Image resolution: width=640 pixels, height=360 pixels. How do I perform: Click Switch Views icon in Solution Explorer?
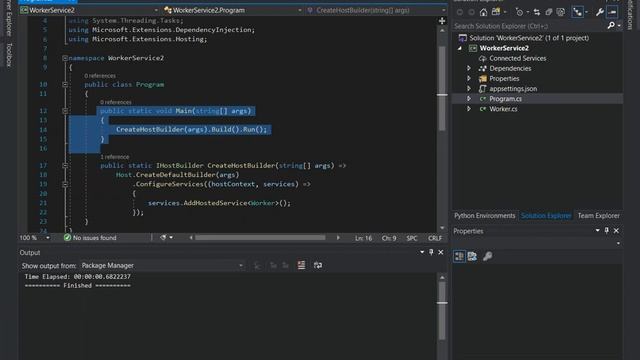[x=496, y=12]
